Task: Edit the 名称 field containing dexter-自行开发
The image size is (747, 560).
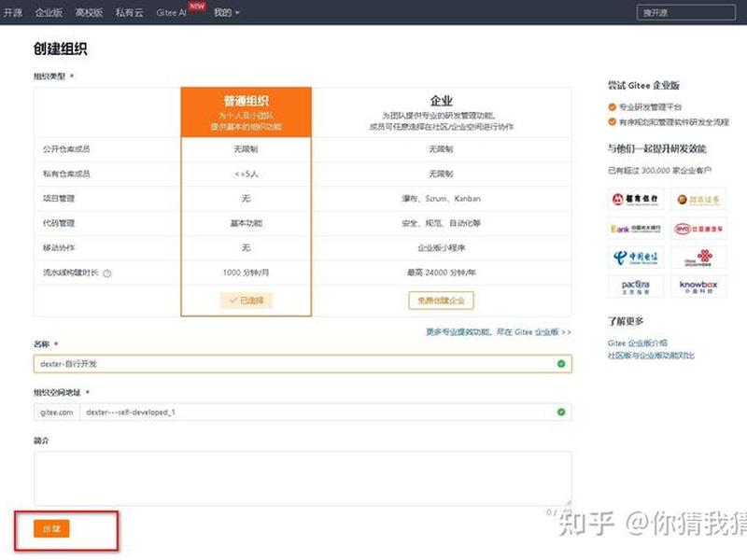Action: click(x=303, y=364)
